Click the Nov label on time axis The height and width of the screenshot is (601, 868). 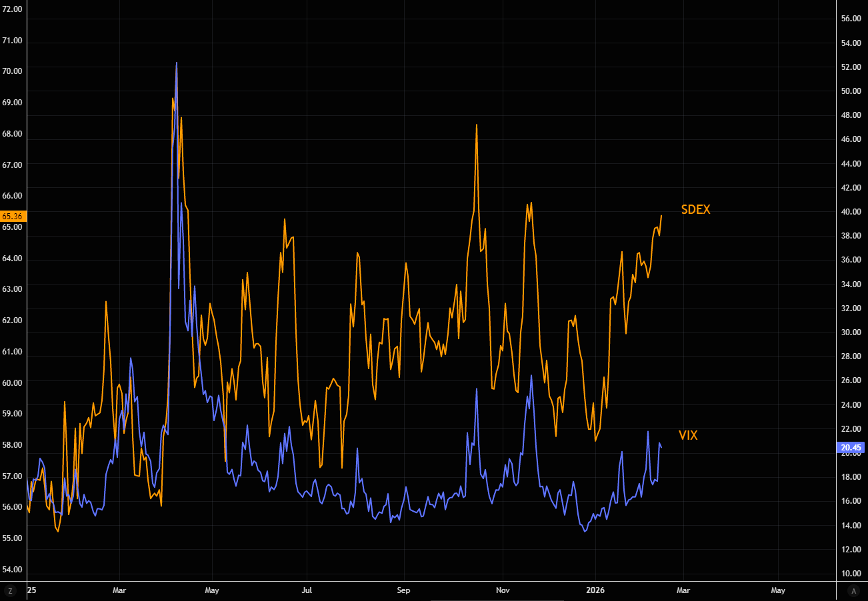tap(503, 590)
